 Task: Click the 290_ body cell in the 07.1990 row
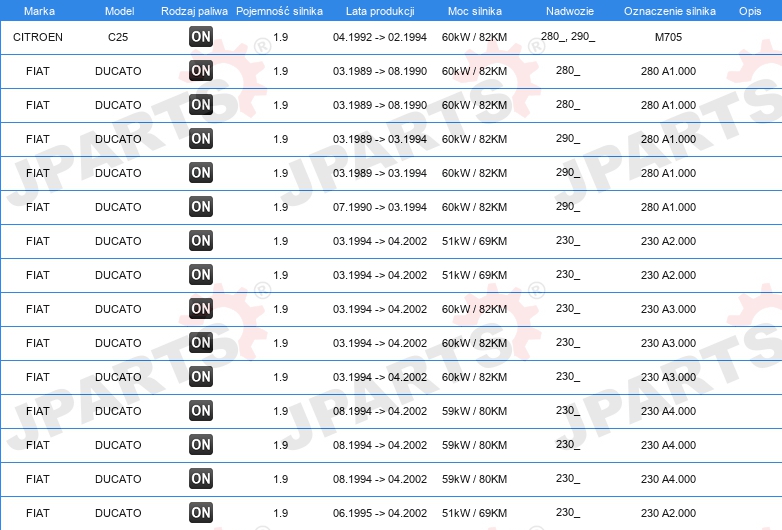tap(568, 206)
